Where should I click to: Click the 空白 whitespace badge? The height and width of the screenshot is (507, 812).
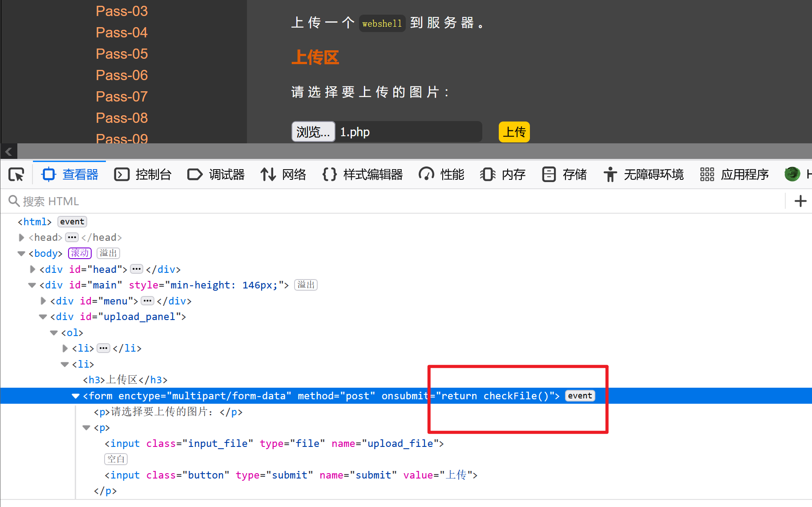pos(116,459)
